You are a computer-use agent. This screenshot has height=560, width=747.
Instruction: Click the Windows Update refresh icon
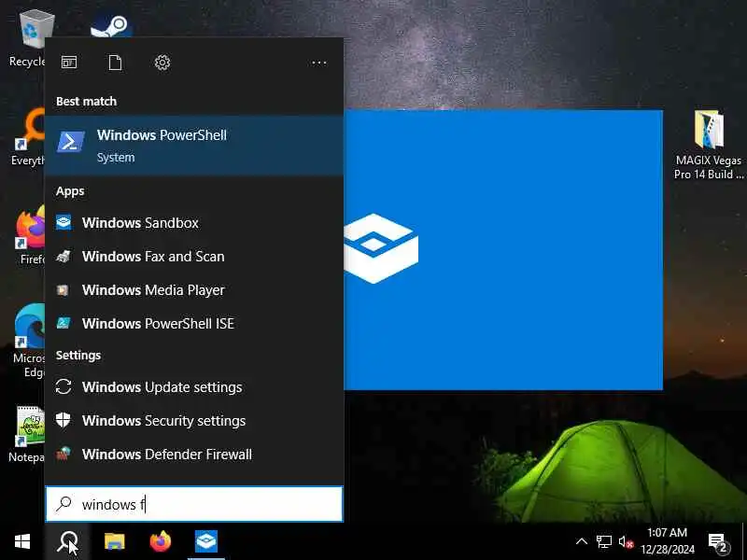[63, 386]
